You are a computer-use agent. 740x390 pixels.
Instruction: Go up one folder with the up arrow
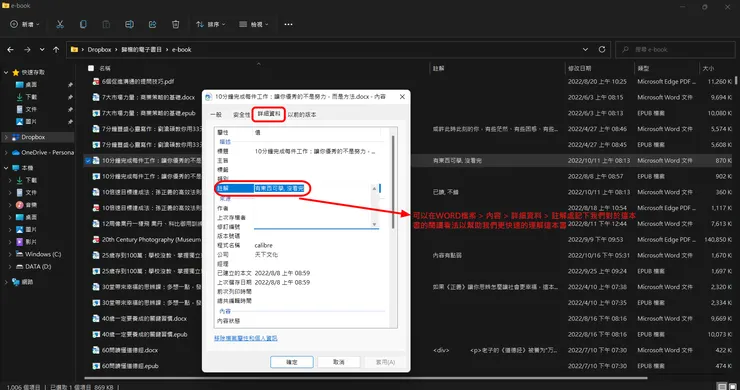coord(56,49)
